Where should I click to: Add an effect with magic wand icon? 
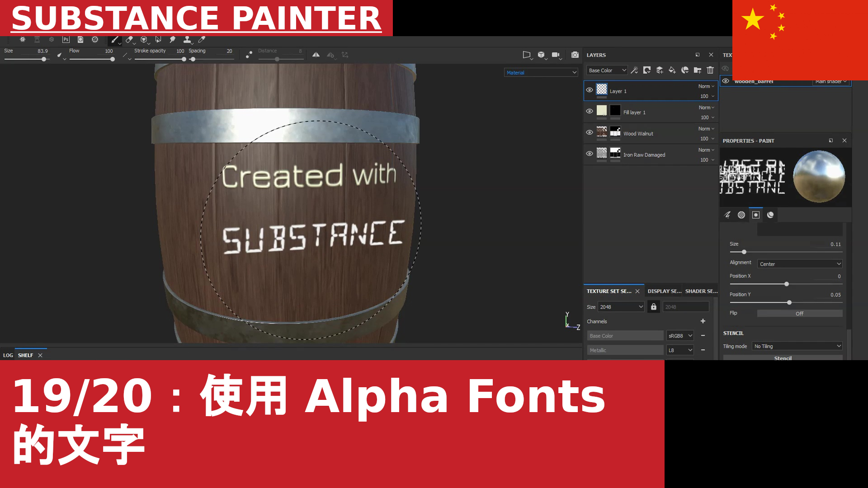click(x=635, y=70)
